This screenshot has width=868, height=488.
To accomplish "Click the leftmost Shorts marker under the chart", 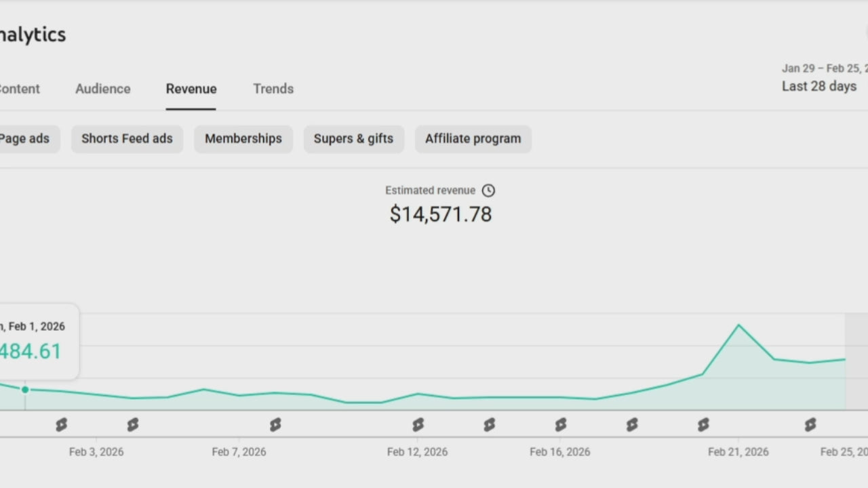I will coord(62,425).
